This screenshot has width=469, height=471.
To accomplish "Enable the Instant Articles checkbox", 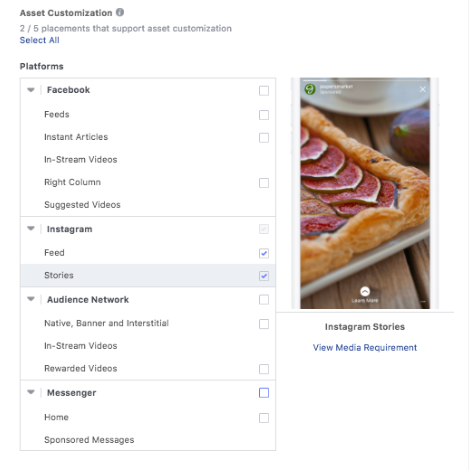I will click(x=264, y=138).
